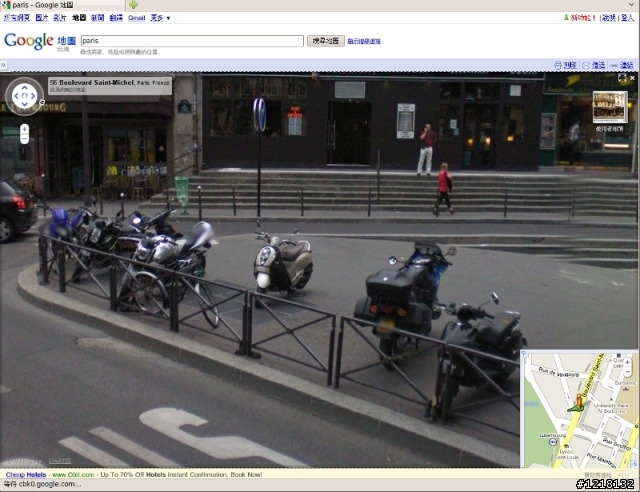This screenshot has width=640, height=492.
Task: Click the user photos thumbnail in Street View
Action: tap(610, 107)
